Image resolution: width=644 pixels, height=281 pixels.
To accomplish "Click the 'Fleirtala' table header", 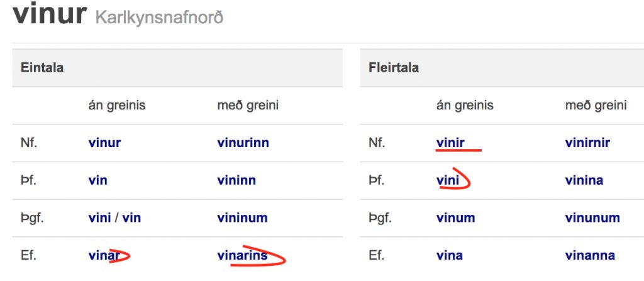I will click(393, 67).
